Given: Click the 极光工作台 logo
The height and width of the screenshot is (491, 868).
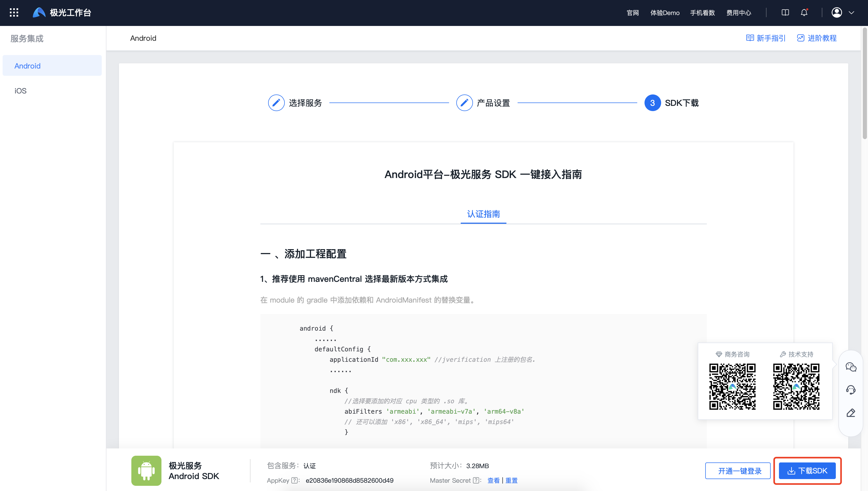Looking at the screenshot, I should pos(62,13).
